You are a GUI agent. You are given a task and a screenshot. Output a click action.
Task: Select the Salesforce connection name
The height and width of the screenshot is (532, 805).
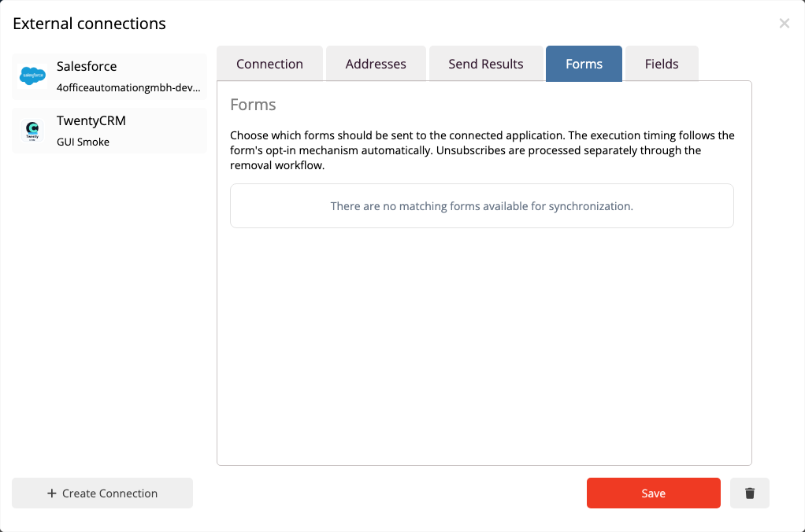[87, 66]
